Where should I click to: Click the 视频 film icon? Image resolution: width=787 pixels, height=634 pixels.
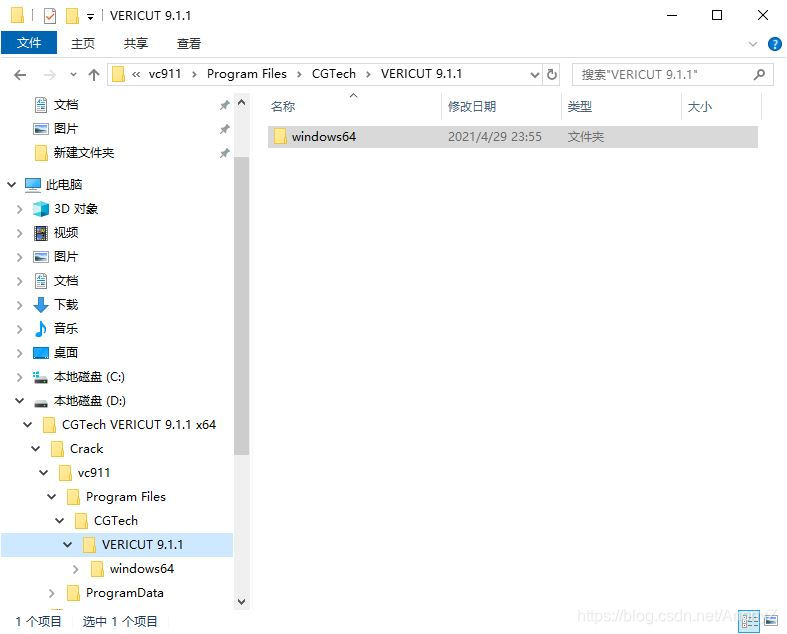tap(41, 233)
